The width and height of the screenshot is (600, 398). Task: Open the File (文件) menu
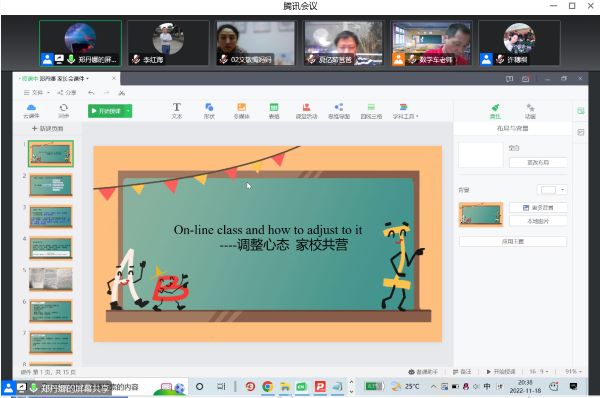tap(37, 93)
